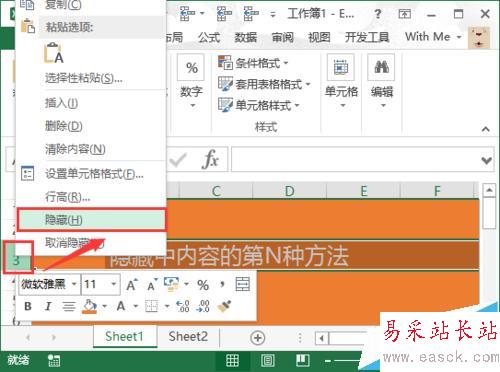Open Ribbon Display Options icon
500x372 pixels.
[x=404, y=14]
